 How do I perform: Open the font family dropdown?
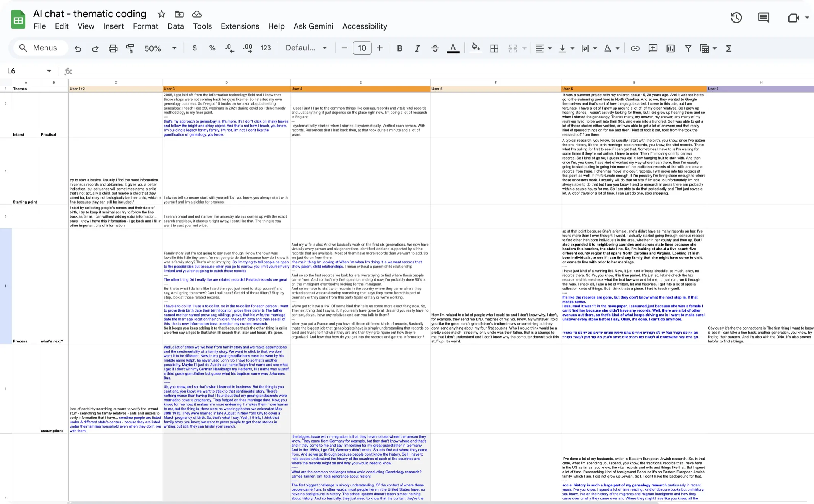click(306, 48)
